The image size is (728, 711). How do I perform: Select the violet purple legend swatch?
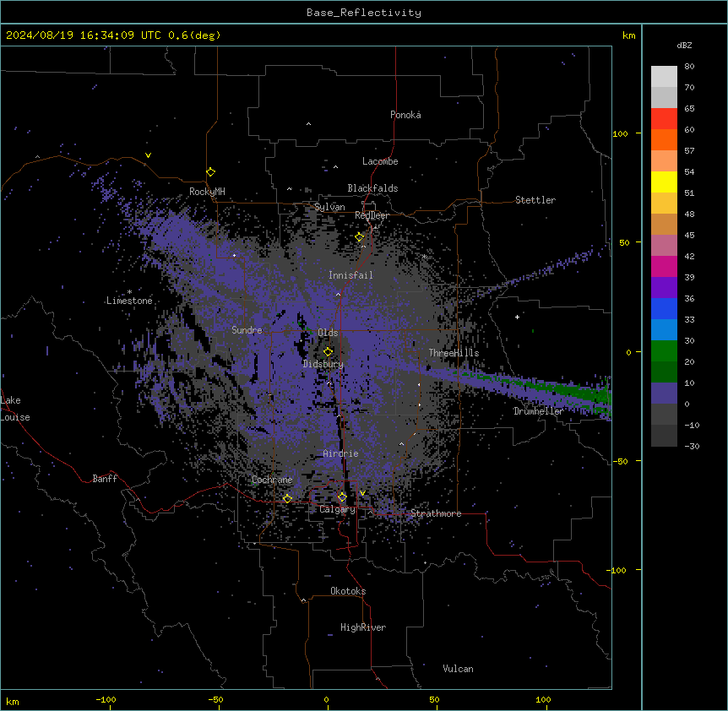tap(664, 288)
